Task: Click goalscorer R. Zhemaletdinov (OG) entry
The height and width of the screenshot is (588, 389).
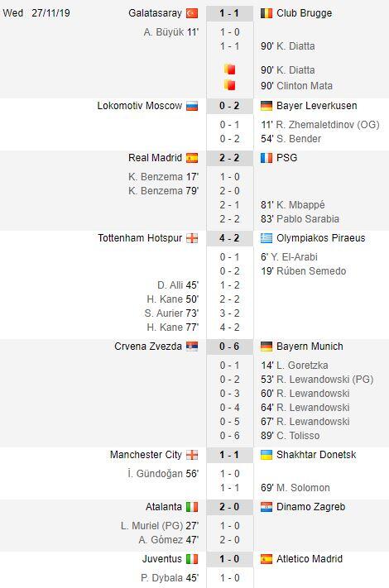Action: (x=320, y=125)
